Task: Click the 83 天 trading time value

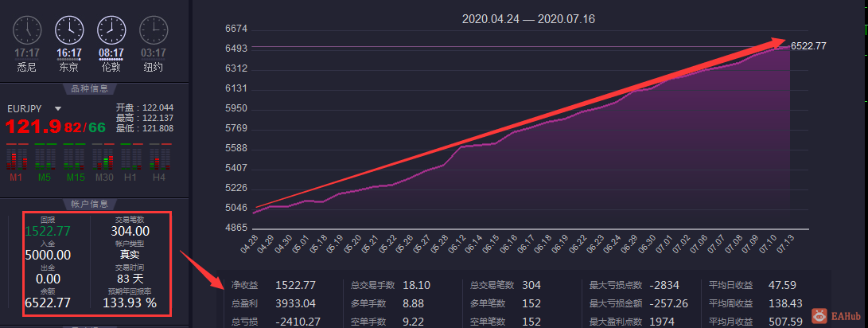Action: pos(130,279)
